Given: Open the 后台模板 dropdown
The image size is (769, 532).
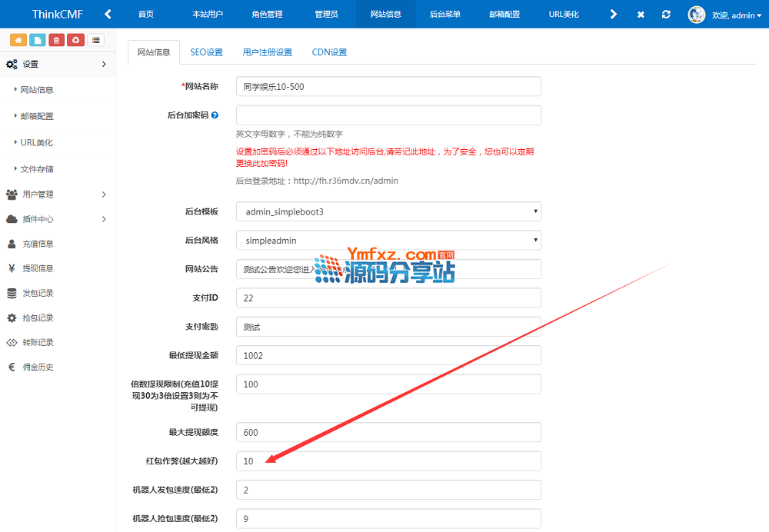Looking at the screenshot, I should pyautogui.click(x=388, y=211).
